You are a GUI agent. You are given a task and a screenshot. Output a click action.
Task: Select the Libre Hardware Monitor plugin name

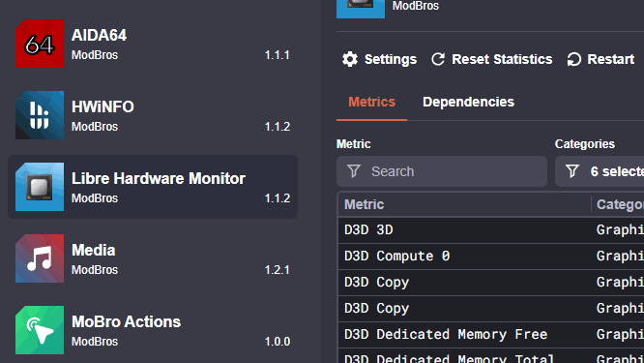159,178
